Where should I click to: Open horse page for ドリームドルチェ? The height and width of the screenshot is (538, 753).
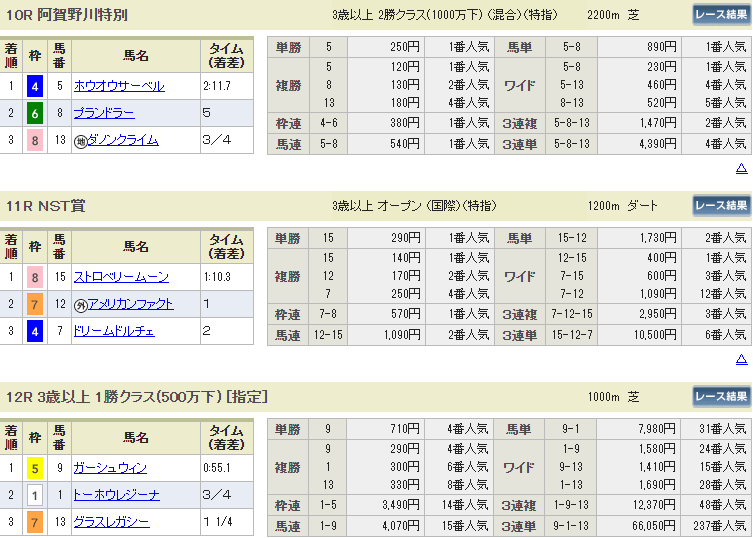[x=114, y=331]
